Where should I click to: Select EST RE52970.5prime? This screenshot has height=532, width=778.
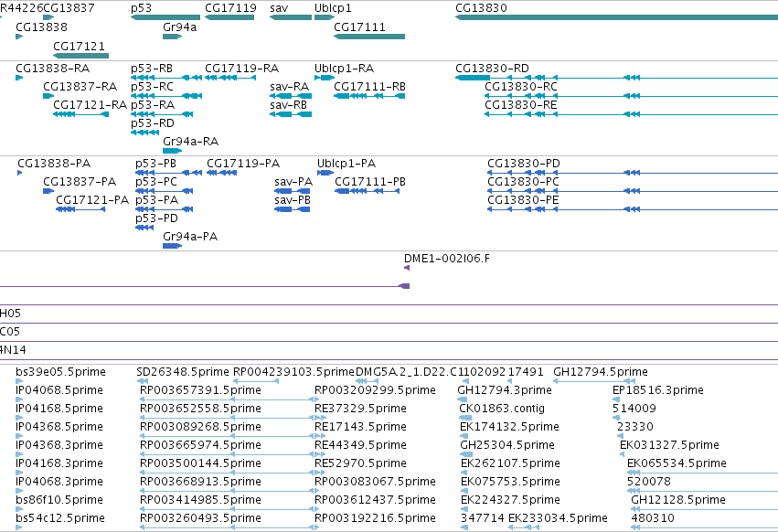pos(361,463)
